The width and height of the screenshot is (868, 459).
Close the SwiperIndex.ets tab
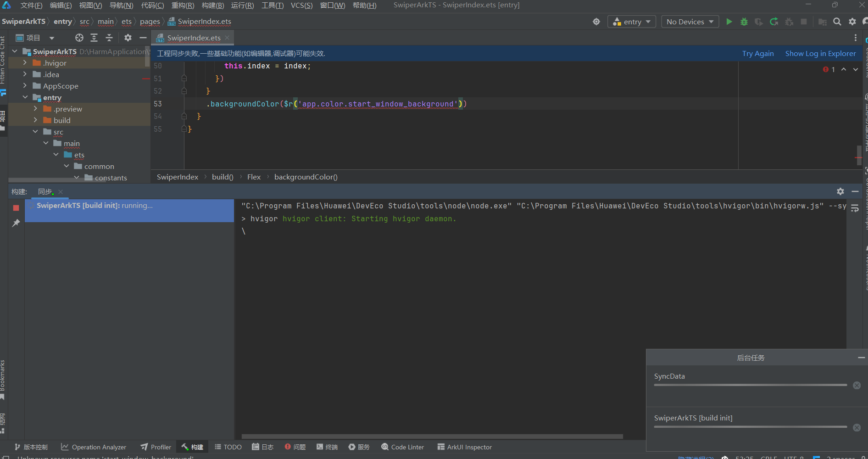click(227, 38)
